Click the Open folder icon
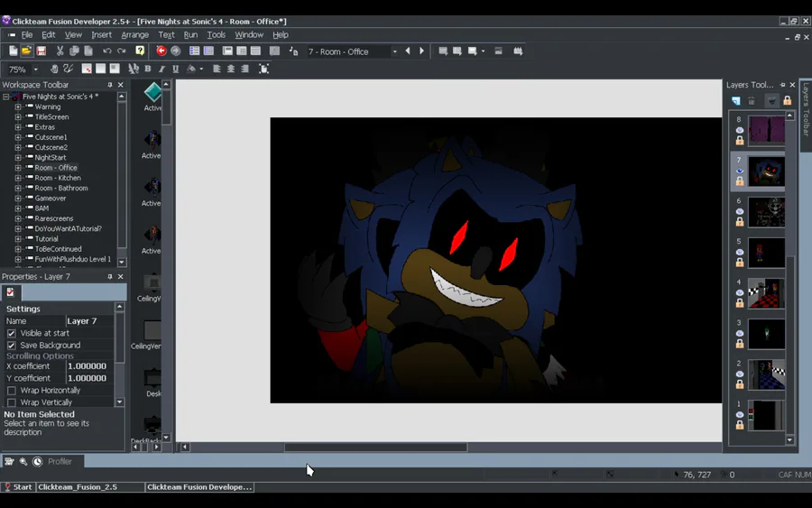 pos(26,51)
